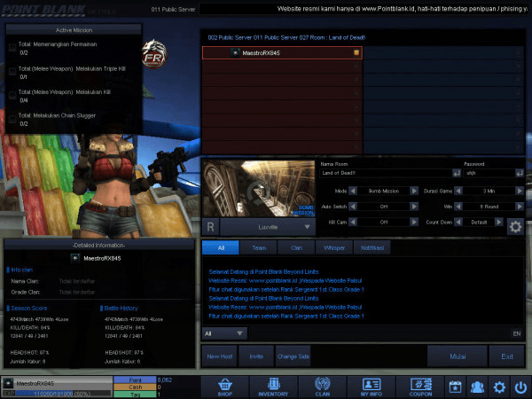Image resolution: width=532 pixels, height=399 pixels.
Task: Confirm password with enter icon
Action: point(520,174)
